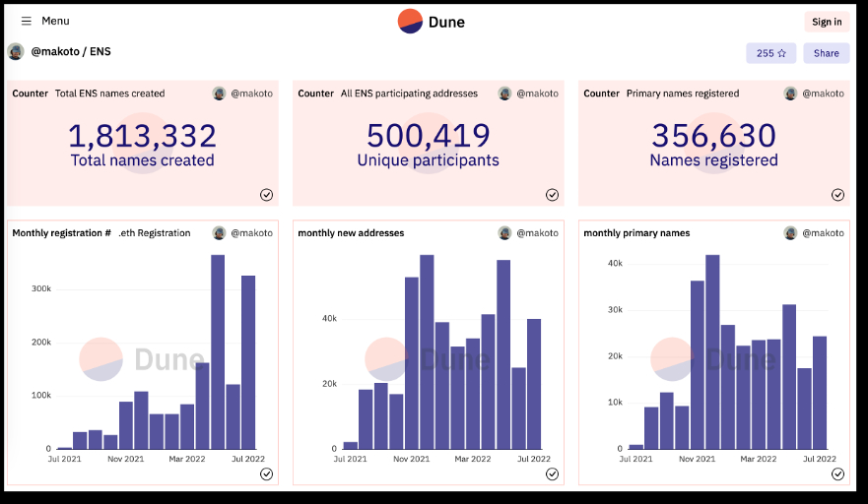Image resolution: width=868 pixels, height=504 pixels.
Task: Open @makoto link on Total ENS names card
Action: pos(252,94)
